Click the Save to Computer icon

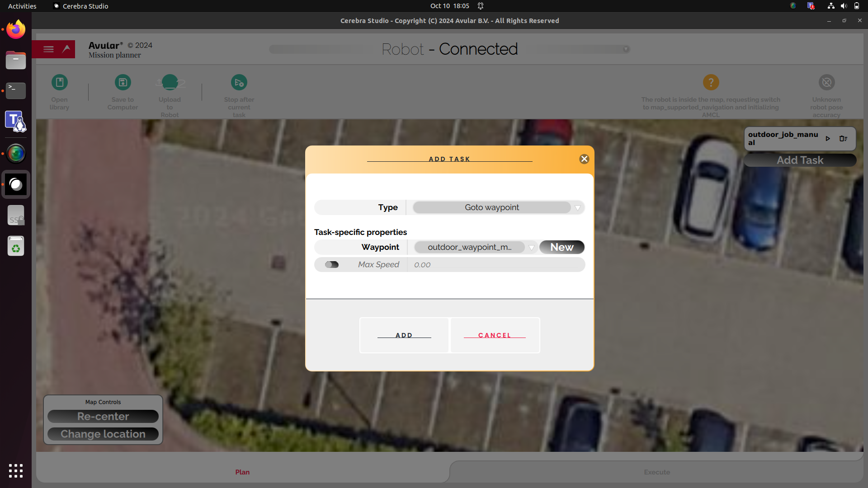(123, 82)
